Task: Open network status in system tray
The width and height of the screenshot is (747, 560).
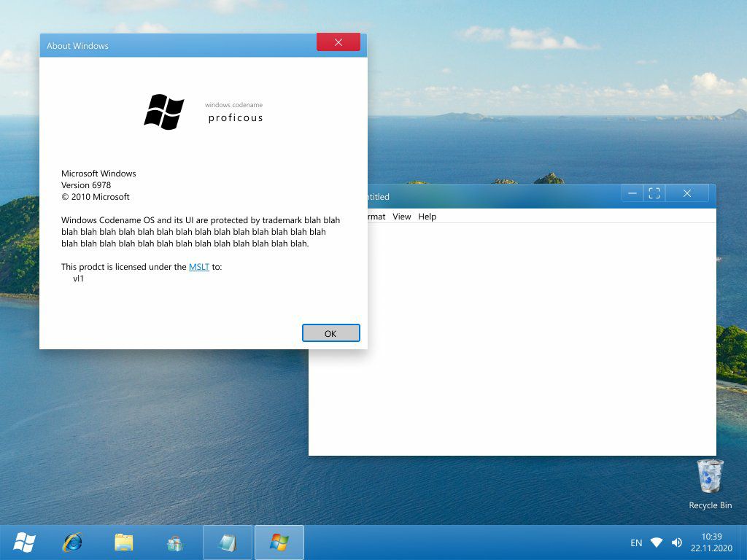Action: click(657, 542)
